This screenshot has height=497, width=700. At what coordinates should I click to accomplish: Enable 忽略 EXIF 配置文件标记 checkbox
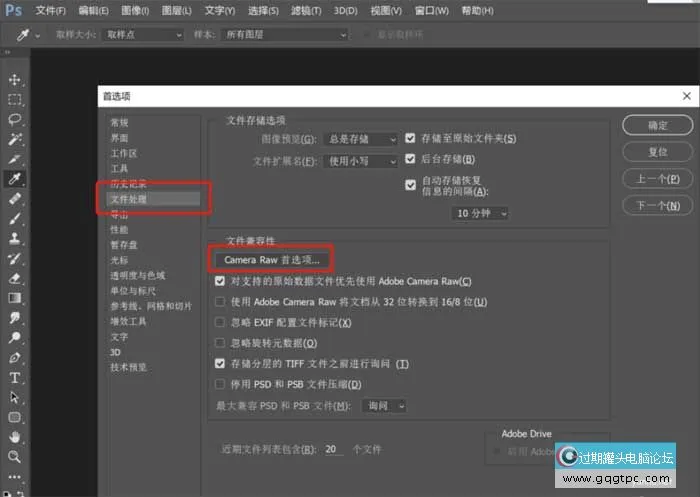click(221, 323)
